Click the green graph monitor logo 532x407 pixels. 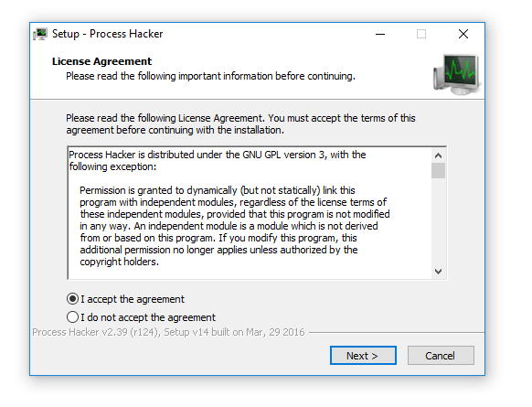coord(457,74)
